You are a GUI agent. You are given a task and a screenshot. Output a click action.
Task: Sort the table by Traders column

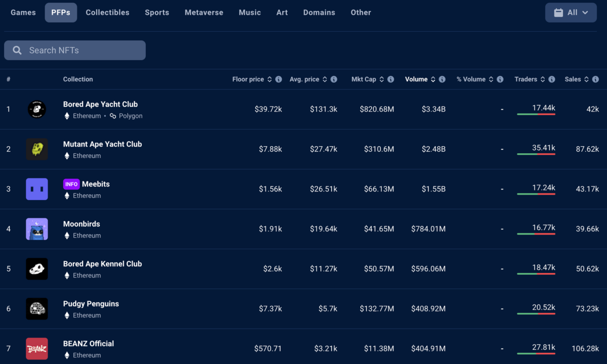tap(526, 79)
